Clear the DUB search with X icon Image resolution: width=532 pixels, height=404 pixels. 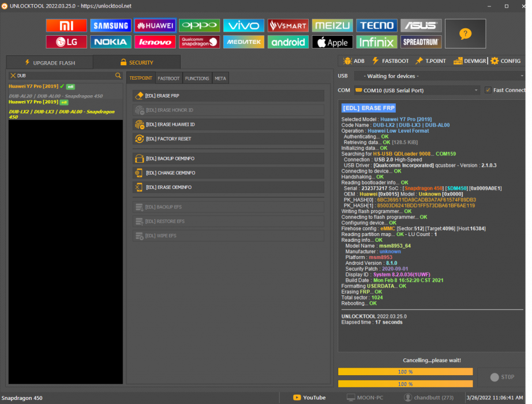point(13,76)
